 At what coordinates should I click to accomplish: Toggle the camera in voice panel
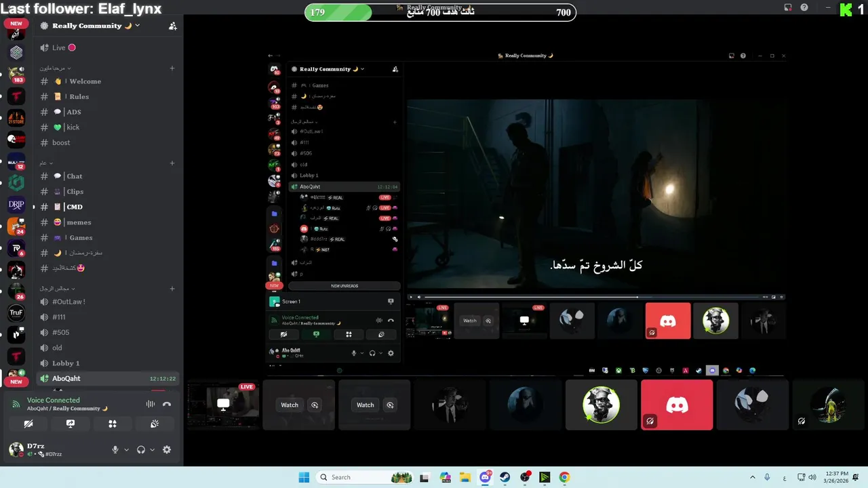pyautogui.click(x=28, y=424)
